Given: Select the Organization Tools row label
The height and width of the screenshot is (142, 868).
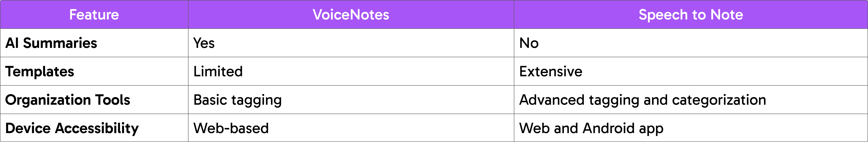Looking at the screenshot, I should click(68, 100).
